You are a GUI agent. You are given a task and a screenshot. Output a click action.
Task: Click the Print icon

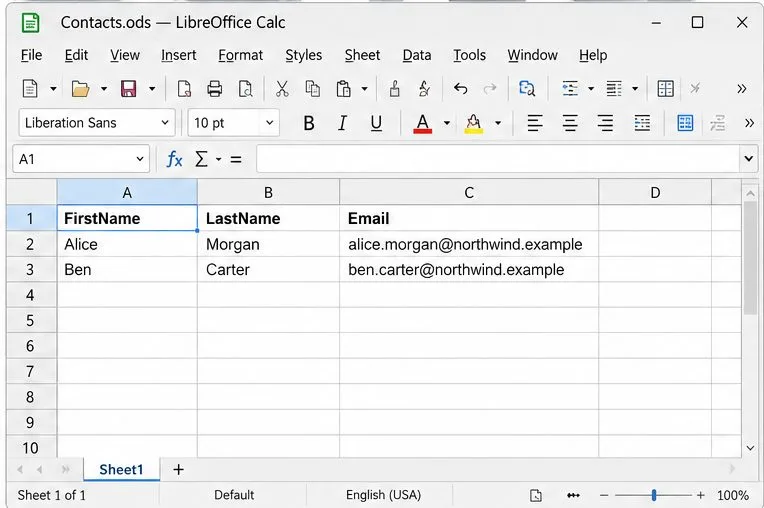[x=214, y=89]
